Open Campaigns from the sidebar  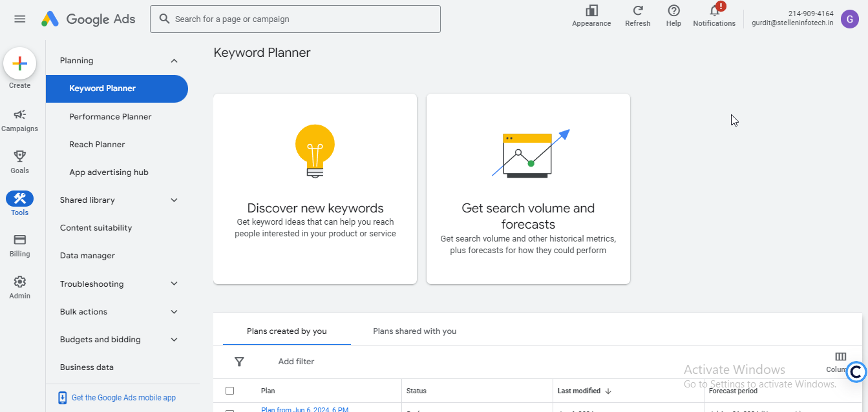19,119
